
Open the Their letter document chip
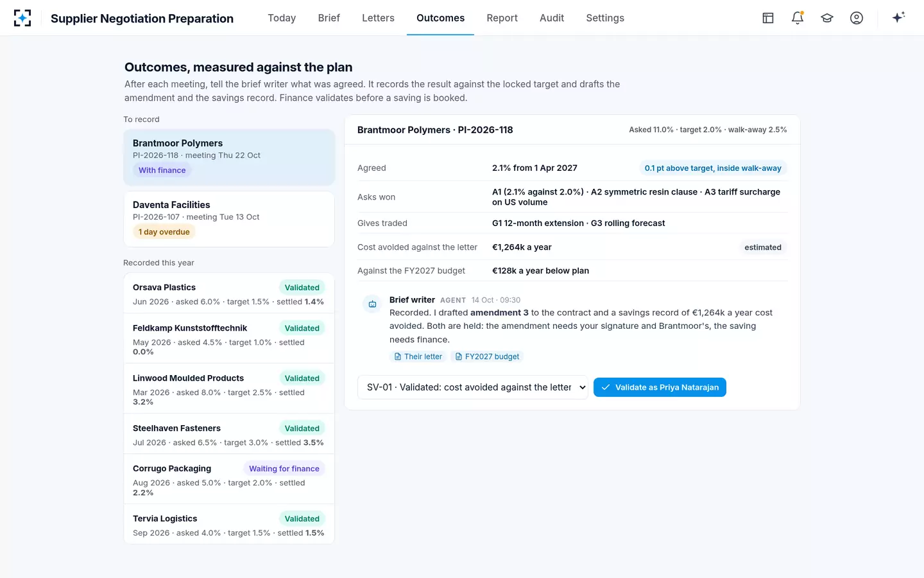pyautogui.click(x=418, y=356)
